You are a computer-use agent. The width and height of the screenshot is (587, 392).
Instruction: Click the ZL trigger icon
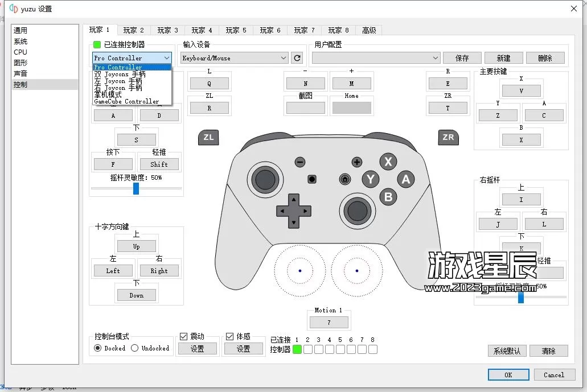click(208, 137)
